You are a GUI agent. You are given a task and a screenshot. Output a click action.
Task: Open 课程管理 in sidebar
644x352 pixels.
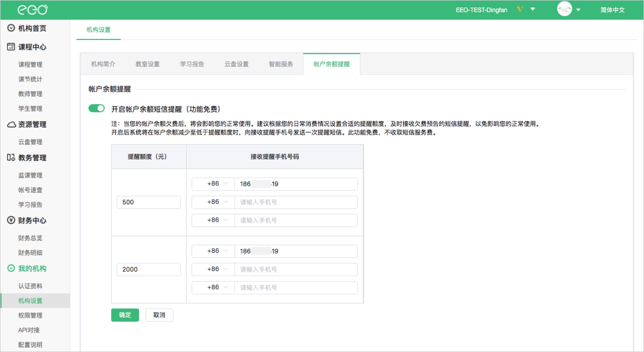click(30, 64)
